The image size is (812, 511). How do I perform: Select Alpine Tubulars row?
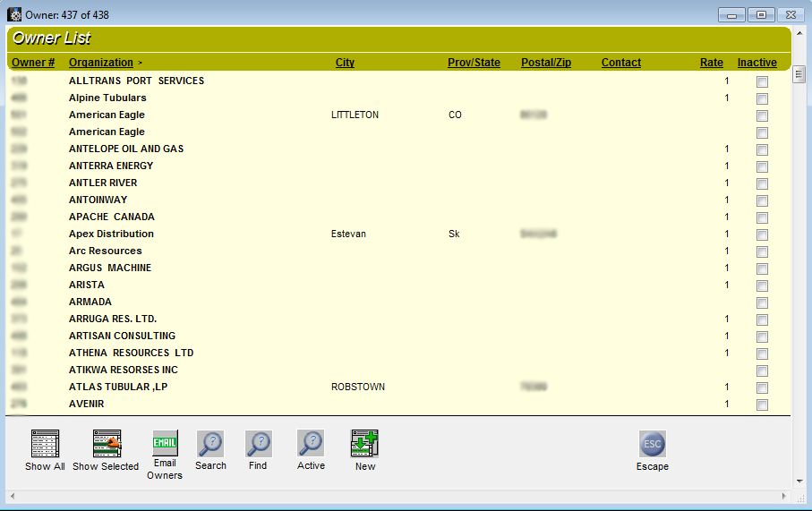(x=107, y=98)
